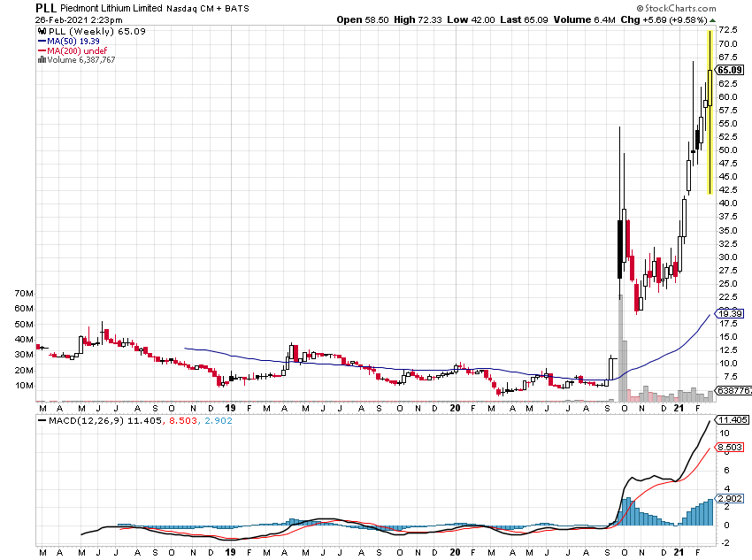The height and width of the screenshot is (560, 752).
Task: Click the Volume 6,387,767 legend entry
Action: point(81,60)
